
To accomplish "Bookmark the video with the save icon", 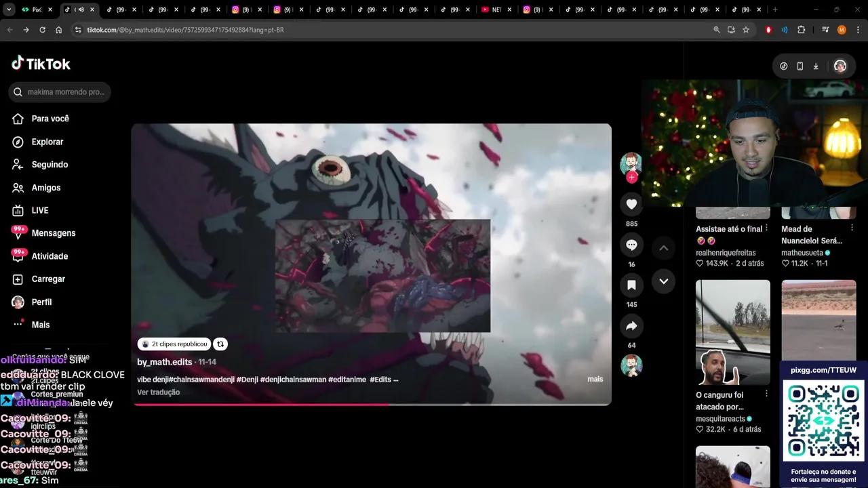I will 631,285.
